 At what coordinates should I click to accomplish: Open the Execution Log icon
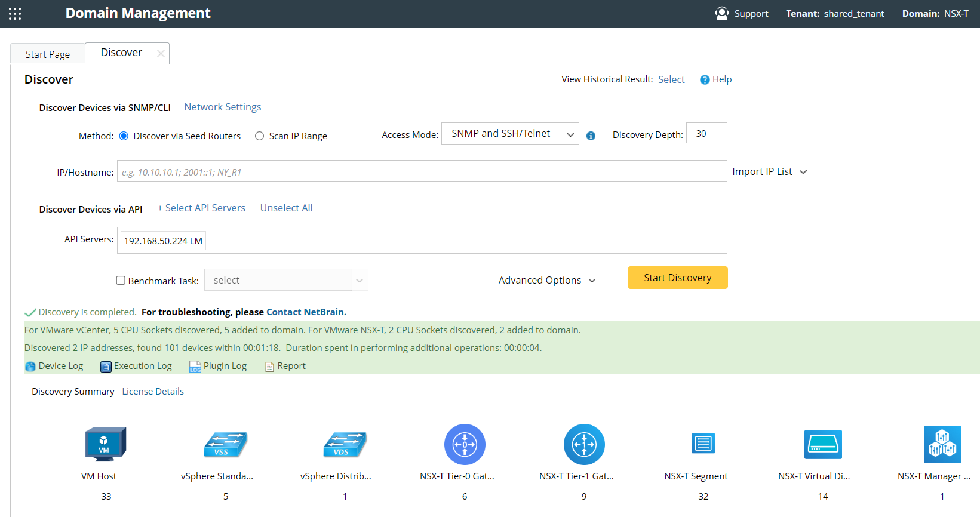click(106, 367)
